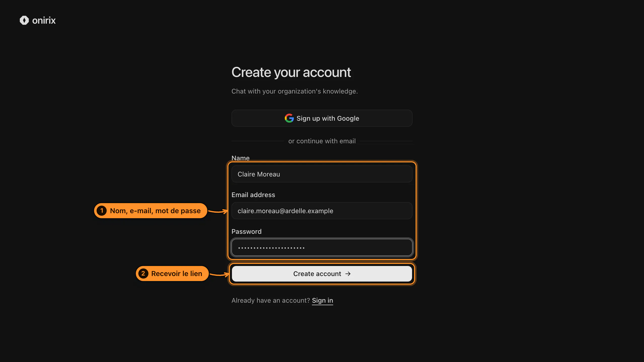Focus the Email address input field
This screenshot has height=362, width=644.
point(322,211)
